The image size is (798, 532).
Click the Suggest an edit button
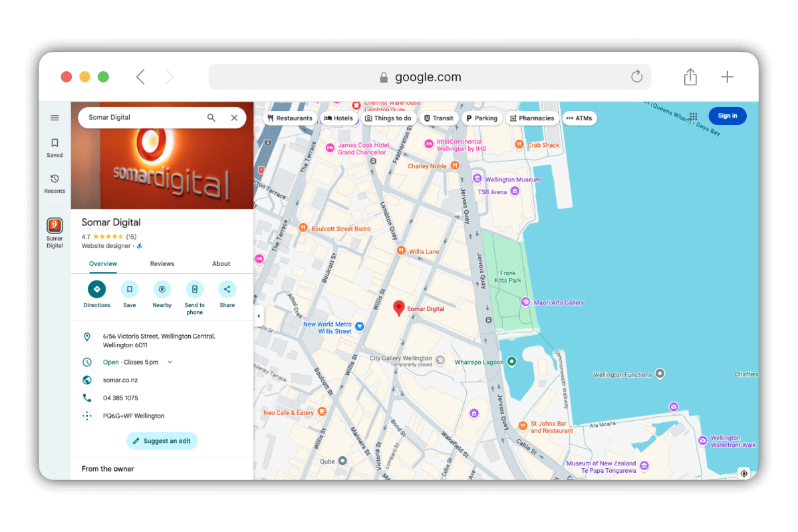tap(162, 440)
